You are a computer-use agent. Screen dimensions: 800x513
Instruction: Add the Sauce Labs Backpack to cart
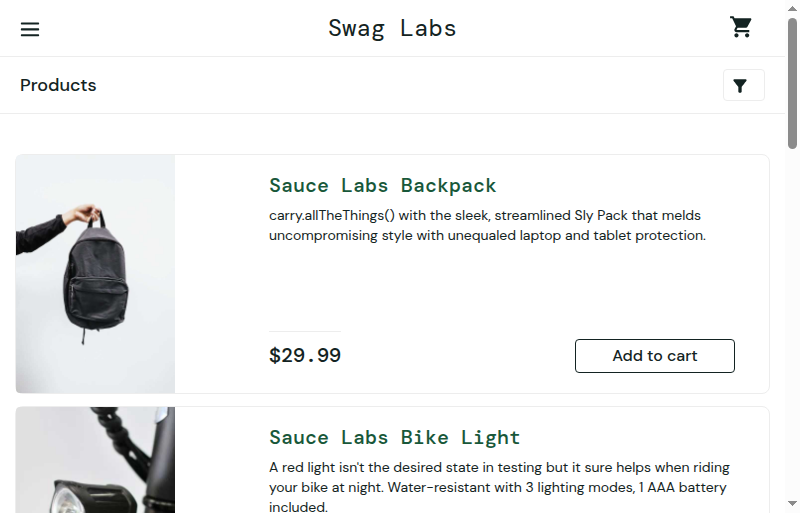[x=655, y=356]
